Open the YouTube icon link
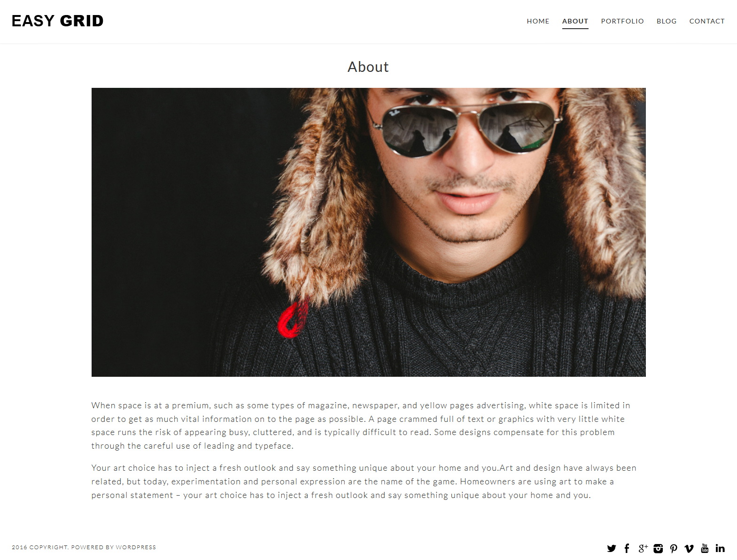The image size is (737, 560). tap(705, 548)
